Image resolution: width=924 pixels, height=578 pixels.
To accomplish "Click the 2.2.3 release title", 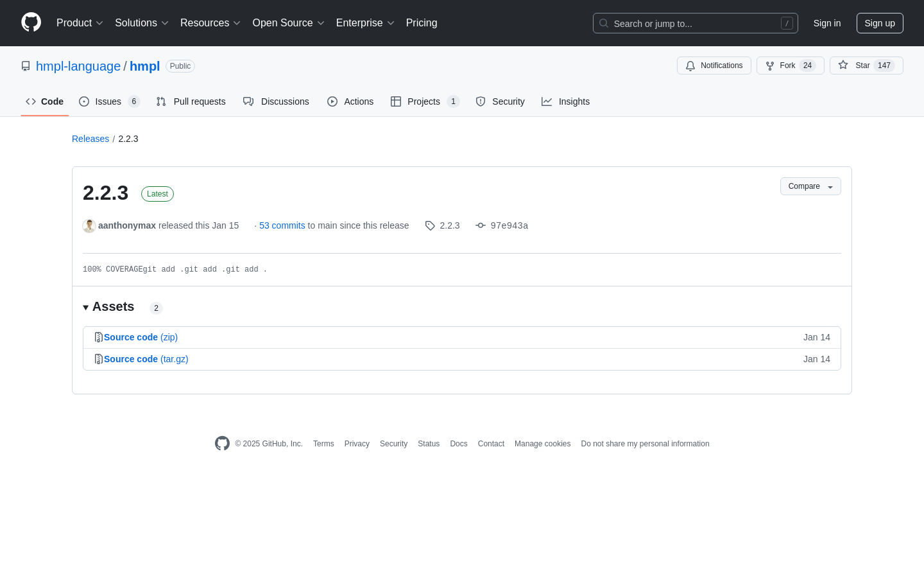I will [x=106, y=193].
